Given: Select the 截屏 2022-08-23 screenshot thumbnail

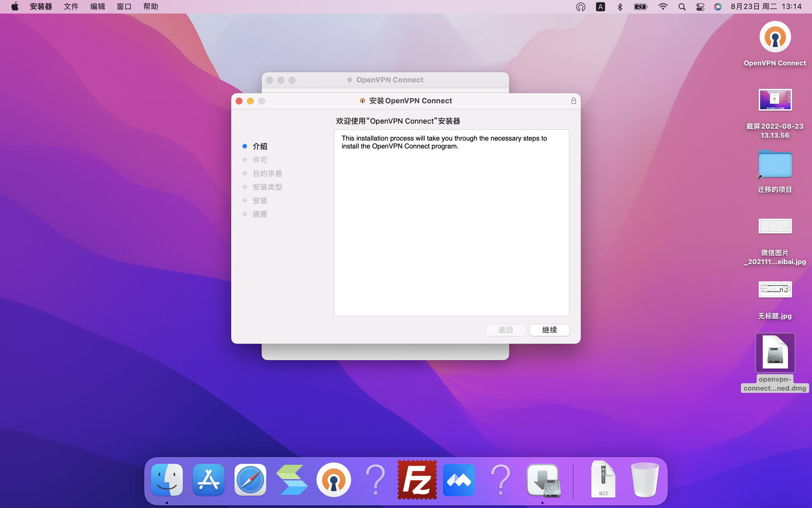Looking at the screenshot, I should pyautogui.click(x=775, y=100).
